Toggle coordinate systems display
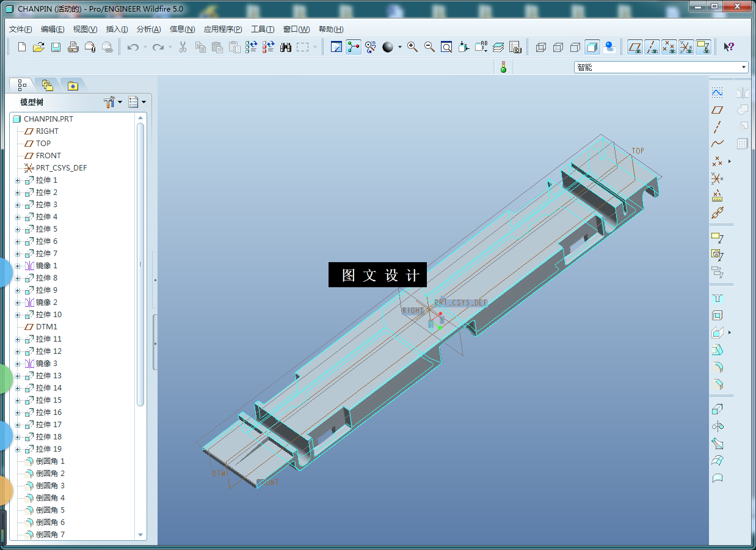Viewport: 756px width, 550px height. coord(686,47)
